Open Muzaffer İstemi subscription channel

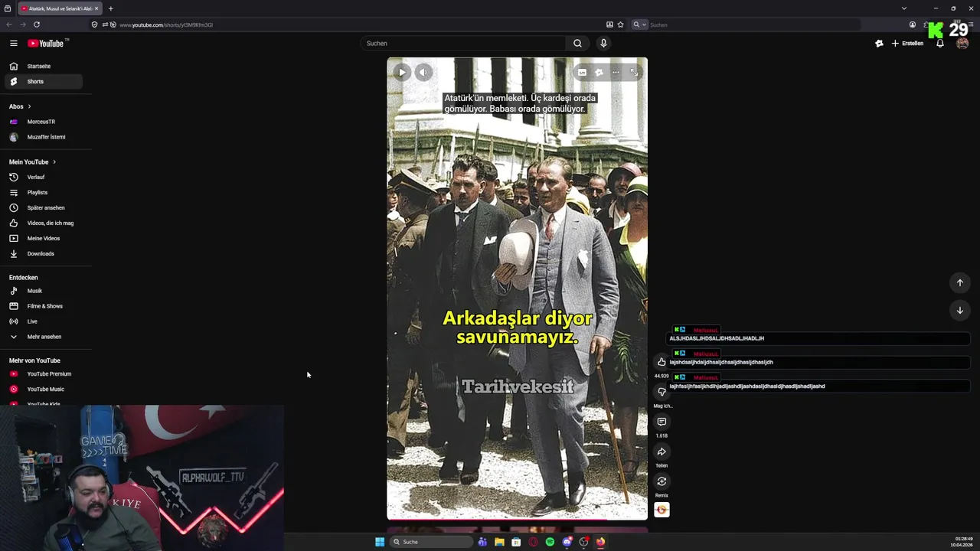pos(44,137)
